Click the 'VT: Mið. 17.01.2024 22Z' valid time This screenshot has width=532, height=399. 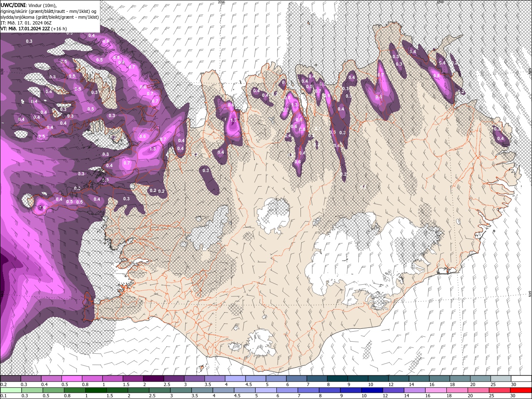point(25,28)
